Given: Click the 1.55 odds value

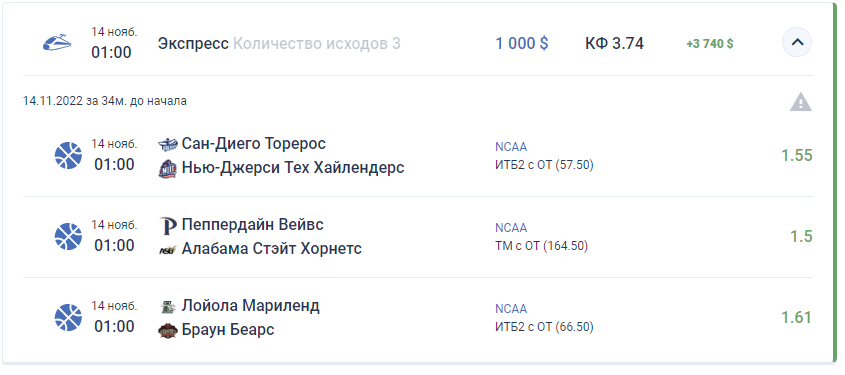Looking at the screenshot, I should 796,155.
